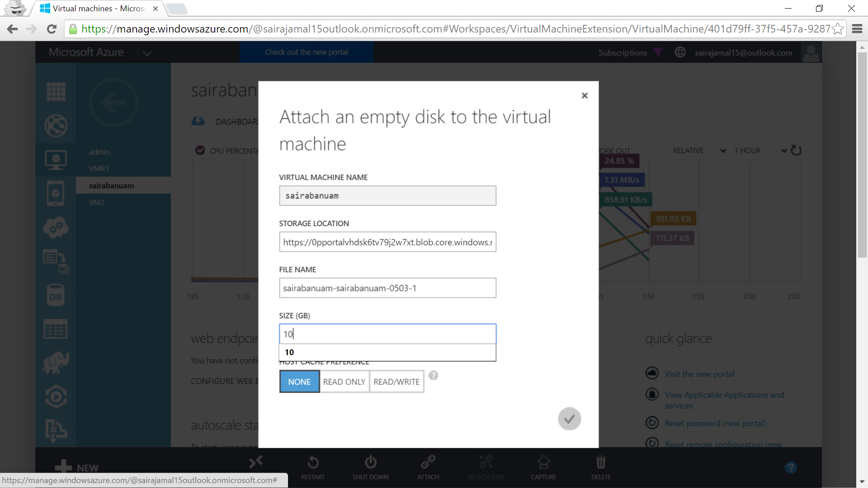Click SHUT DOWN in command bar
868x488 pixels.
click(x=370, y=468)
